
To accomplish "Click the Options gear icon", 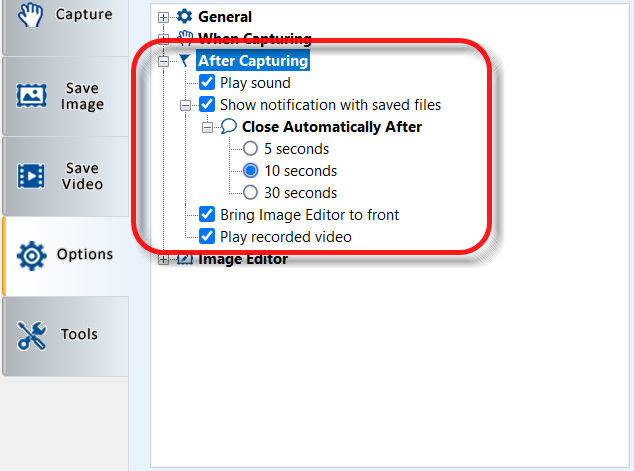I will 33,255.
